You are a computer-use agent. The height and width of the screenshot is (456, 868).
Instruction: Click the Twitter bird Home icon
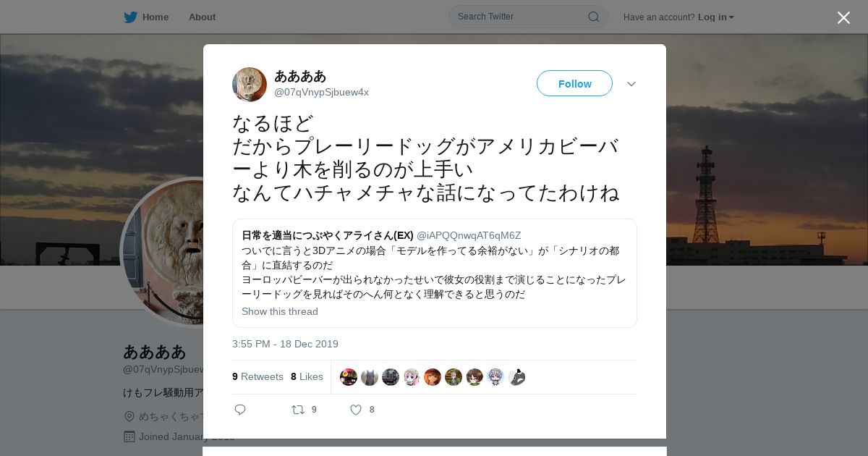tap(130, 17)
